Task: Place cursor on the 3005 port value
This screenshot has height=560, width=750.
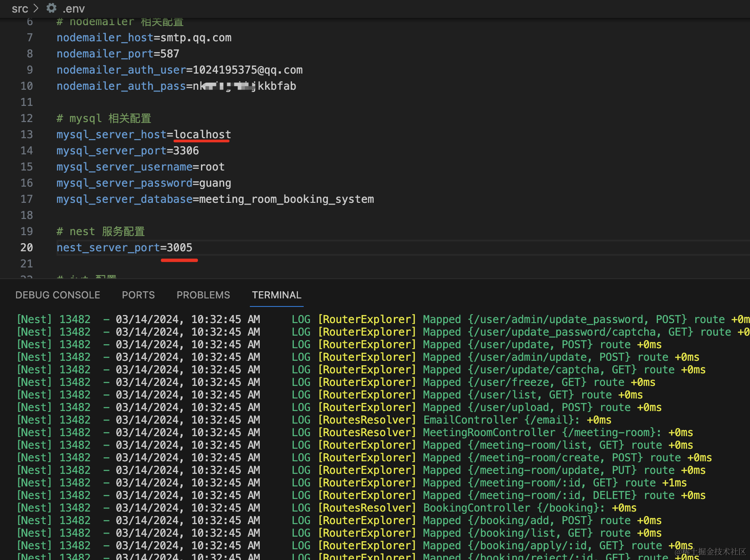Action: click(x=179, y=248)
